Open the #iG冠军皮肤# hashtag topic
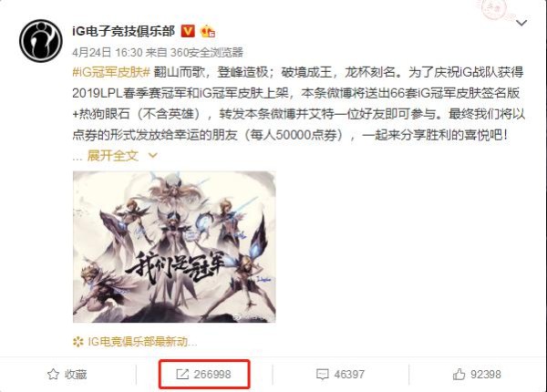This screenshot has width=547, height=392. (111, 73)
